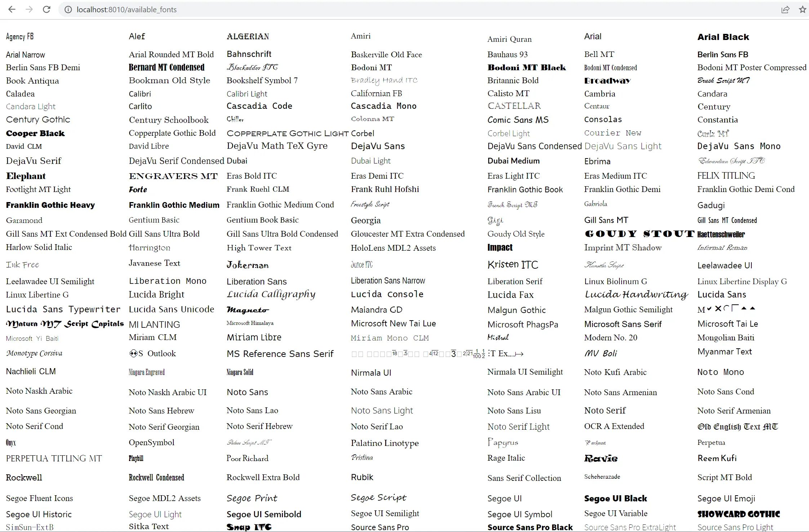Click the Noto Kufi Arabic sample
This screenshot has width=809, height=532.
(615, 372)
